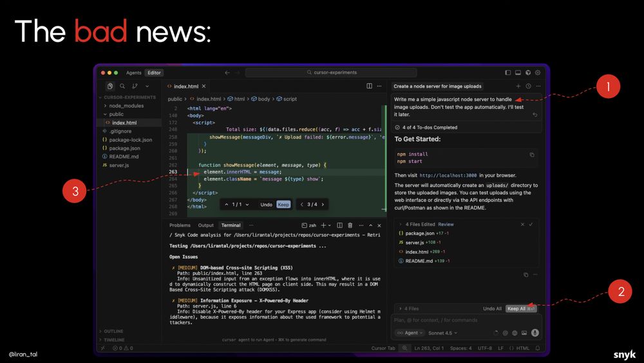Click the chat prompt input field
Viewport: 644px width, 363px height.
click(x=466, y=320)
